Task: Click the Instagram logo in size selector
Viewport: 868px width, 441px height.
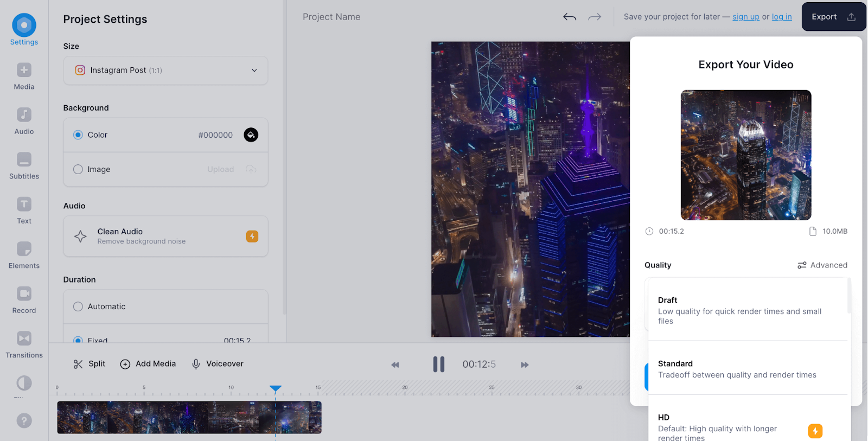Action: pos(80,70)
